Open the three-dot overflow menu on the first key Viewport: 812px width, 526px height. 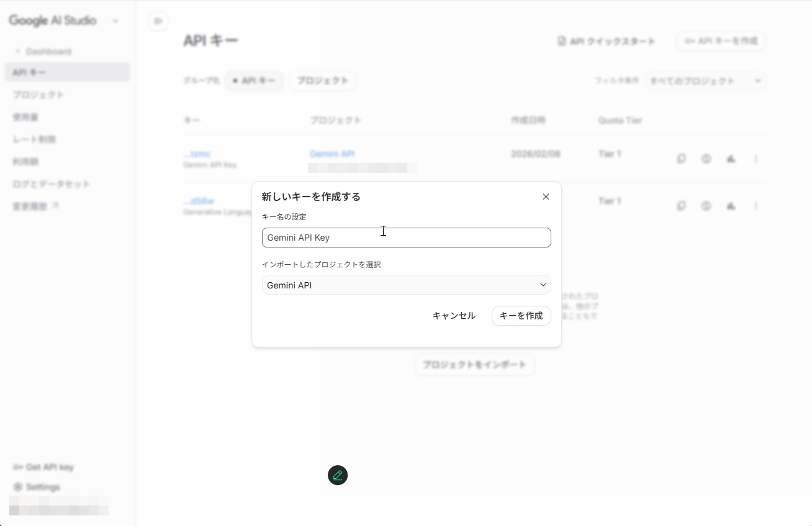coord(756,159)
